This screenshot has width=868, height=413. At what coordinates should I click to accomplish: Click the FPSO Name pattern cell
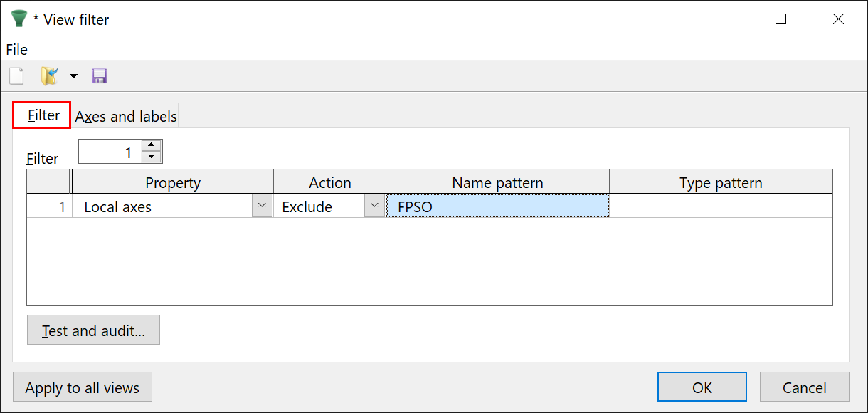click(497, 206)
